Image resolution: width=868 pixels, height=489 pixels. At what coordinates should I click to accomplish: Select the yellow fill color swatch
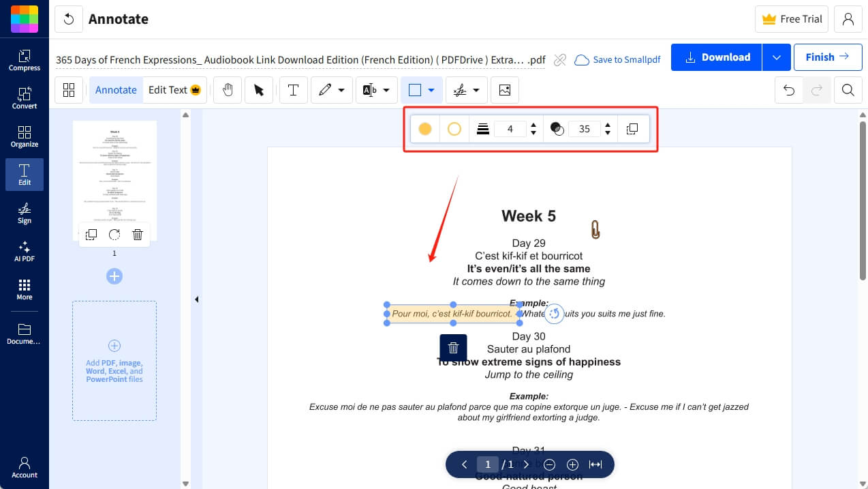(x=424, y=128)
